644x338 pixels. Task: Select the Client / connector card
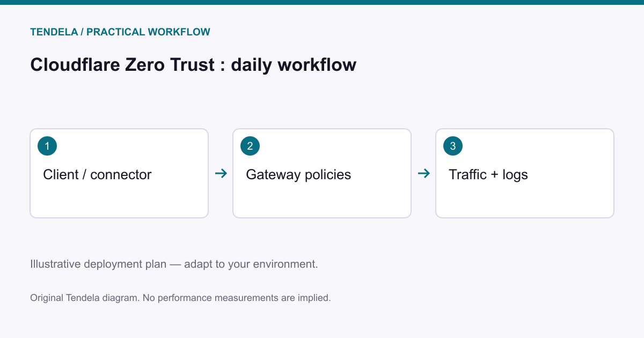tap(119, 173)
